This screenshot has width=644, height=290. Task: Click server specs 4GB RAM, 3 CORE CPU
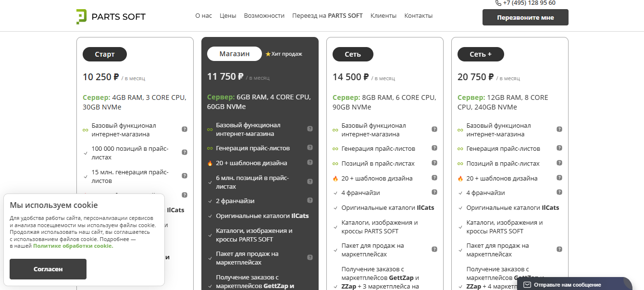(x=135, y=102)
